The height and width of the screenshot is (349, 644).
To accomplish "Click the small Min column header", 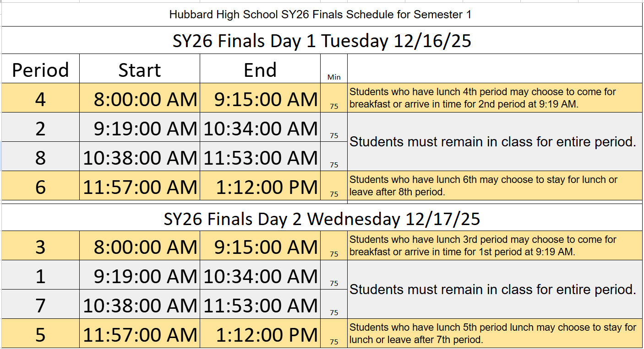I will [x=334, y=77].
